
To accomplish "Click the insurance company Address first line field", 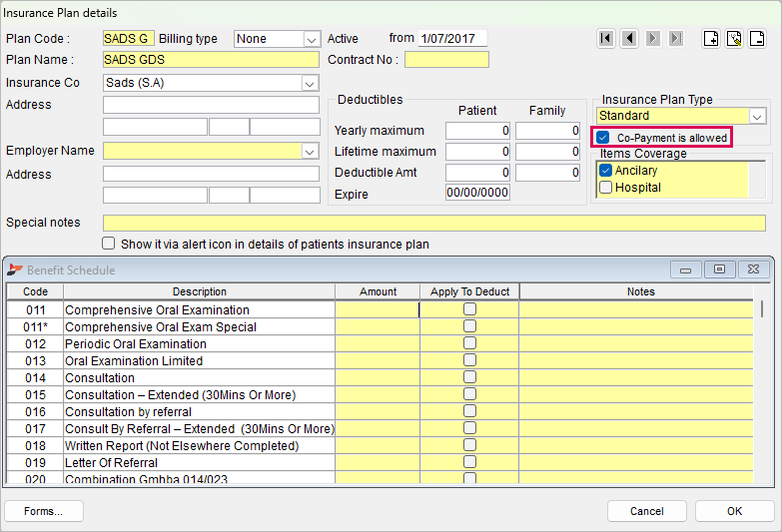I will click(211, 105).
